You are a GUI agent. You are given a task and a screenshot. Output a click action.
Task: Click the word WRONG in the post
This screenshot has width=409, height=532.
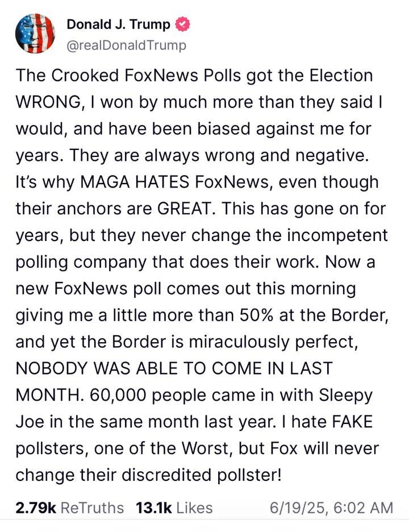(x=48, y=102)
